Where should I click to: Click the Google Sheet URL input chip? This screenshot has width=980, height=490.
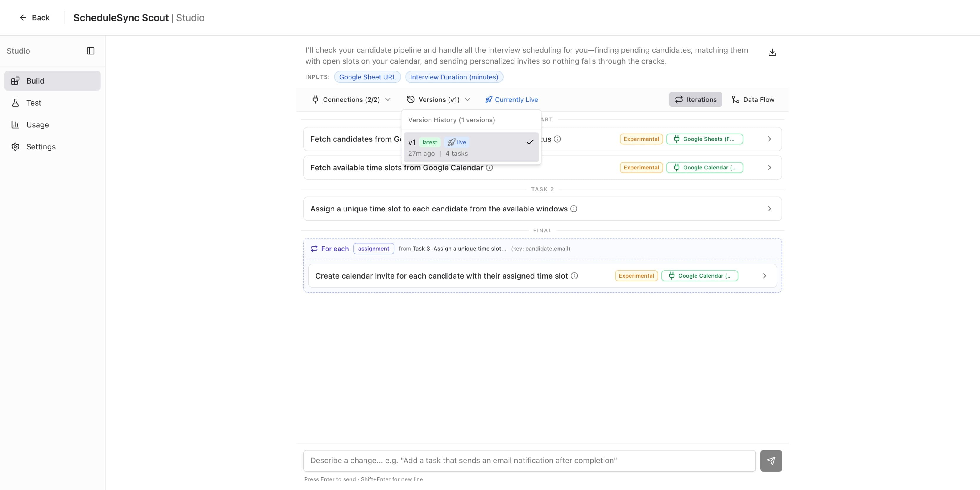367,77
